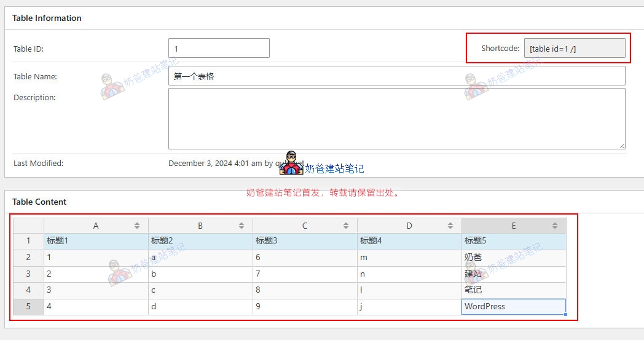644x340 pixels.
Task: Click the select-all corner cell of table
Action: click(28, 226)
